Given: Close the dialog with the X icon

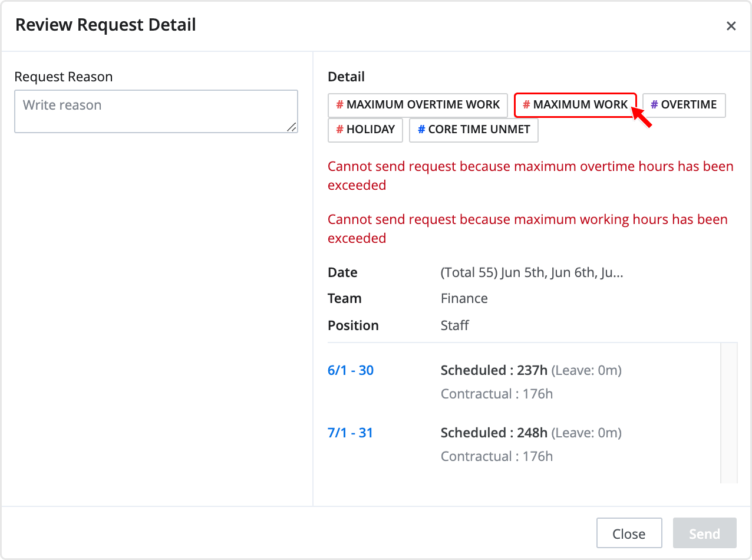Looking at the screenshot, I should click(x=731, y=26).
